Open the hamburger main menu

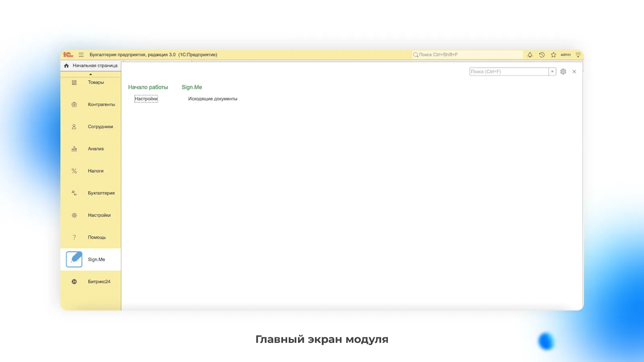[x=81, y=55]
